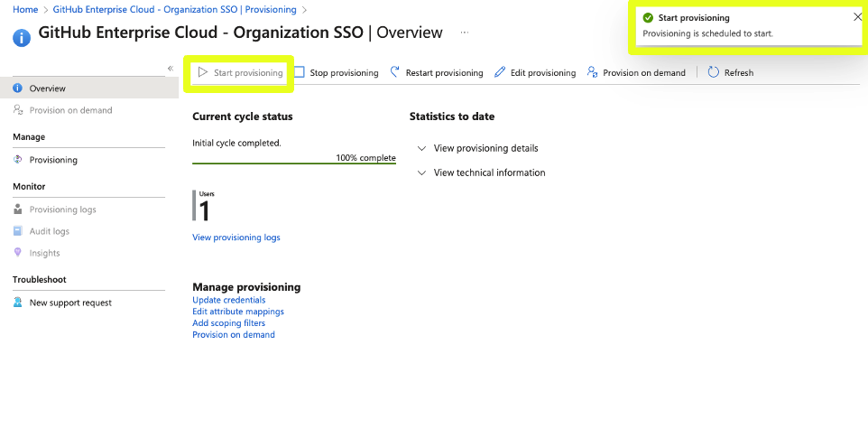This screenshot has width=868, height=438.
Task: Click Edit provisioning in toolbar
Action: (x=543, y=72)
